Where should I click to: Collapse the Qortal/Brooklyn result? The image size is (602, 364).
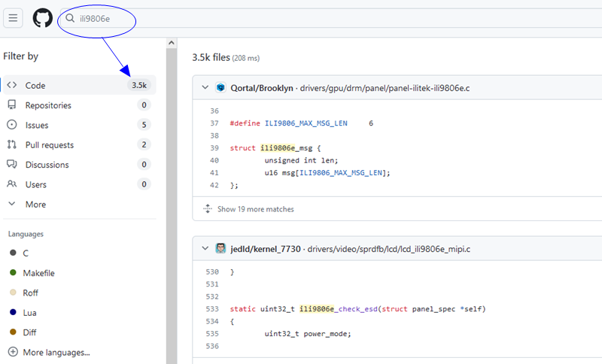pyautogui.click(x=205, y=87)
